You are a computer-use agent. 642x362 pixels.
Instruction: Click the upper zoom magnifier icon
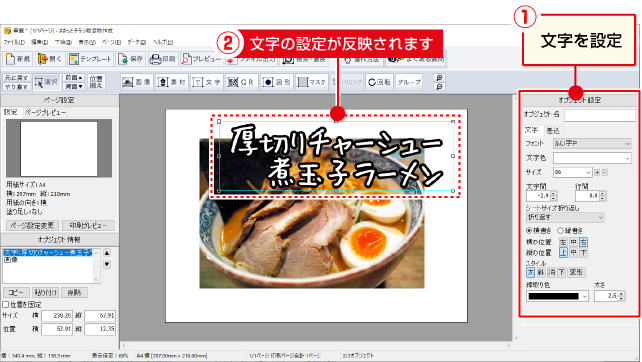tap(439, 78)
